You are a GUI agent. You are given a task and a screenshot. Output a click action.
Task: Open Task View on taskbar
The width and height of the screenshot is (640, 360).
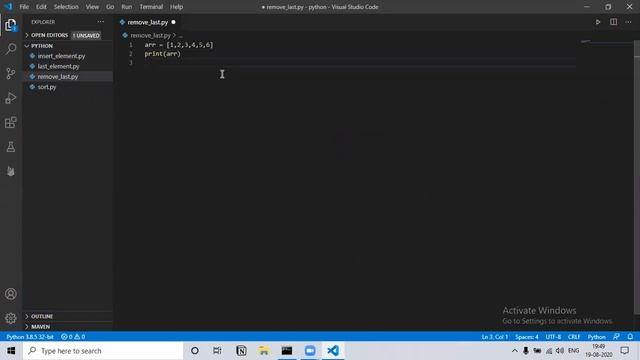(x=217, y=351)
